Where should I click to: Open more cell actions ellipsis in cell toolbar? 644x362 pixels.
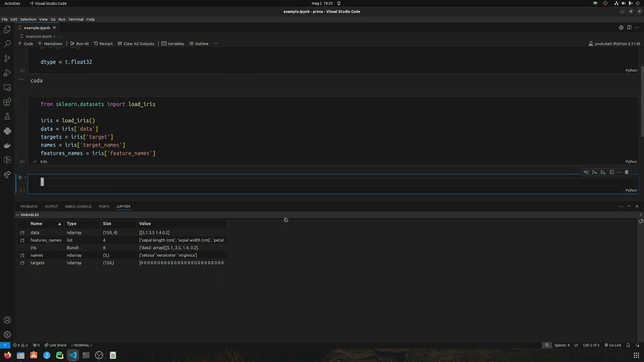coord(619,172)
